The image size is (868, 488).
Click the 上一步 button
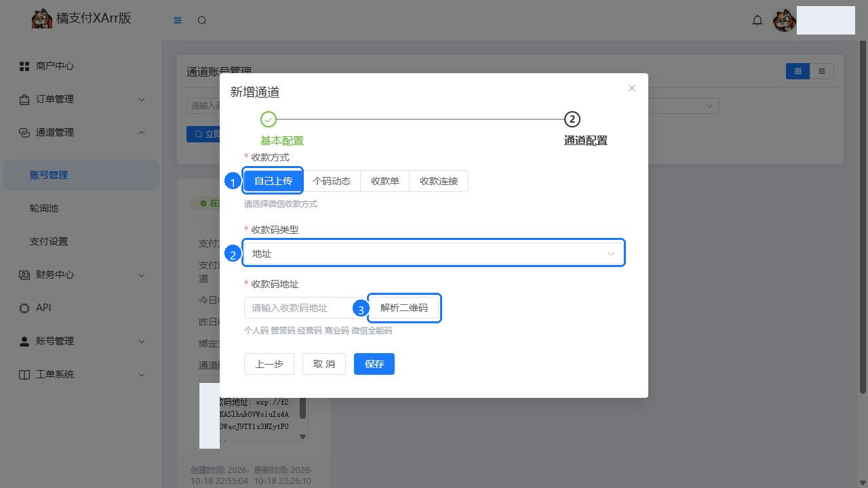click(x=269, y=364)
